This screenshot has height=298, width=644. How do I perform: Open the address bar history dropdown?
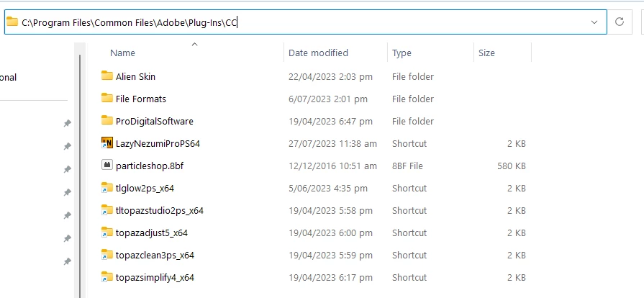(594, 22)
